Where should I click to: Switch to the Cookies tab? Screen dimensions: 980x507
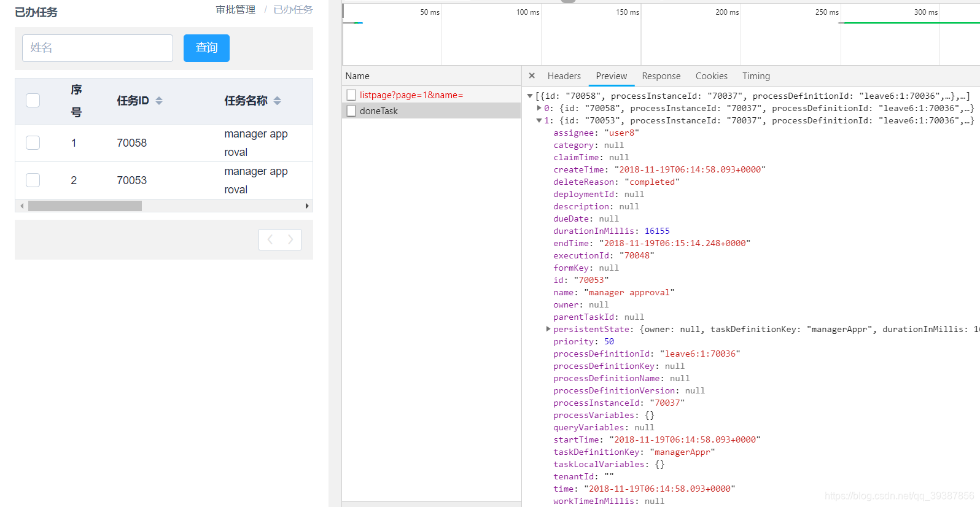coord(712,76)
